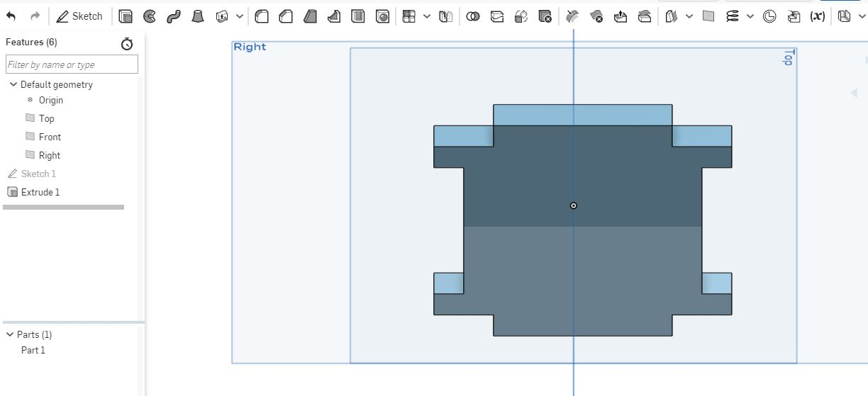Click the rollback bar below Extrude 1
Viewport: 868px width, 396px height.
pos(63,208)
